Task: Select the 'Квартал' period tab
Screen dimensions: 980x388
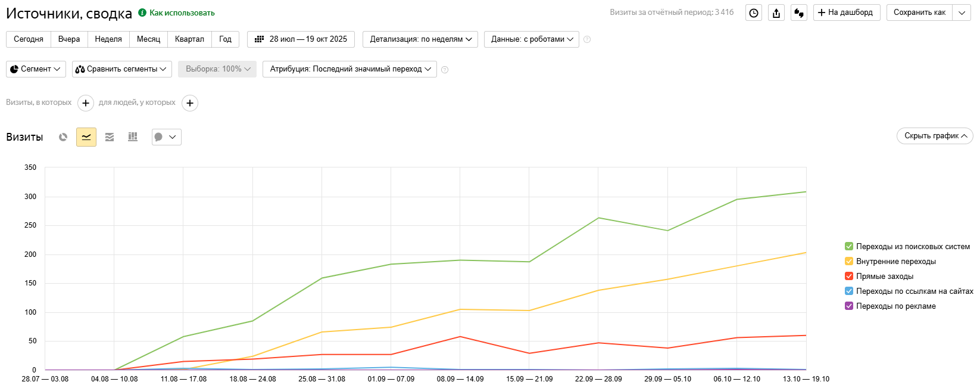Action: [189, 39]
